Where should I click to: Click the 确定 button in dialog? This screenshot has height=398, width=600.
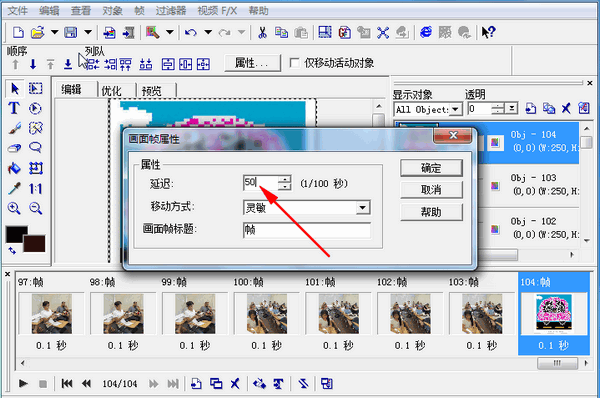click(x=431, y=168)
